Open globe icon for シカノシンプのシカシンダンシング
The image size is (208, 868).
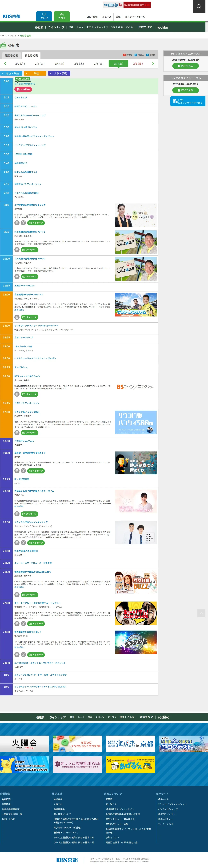(x=17, y=543)
